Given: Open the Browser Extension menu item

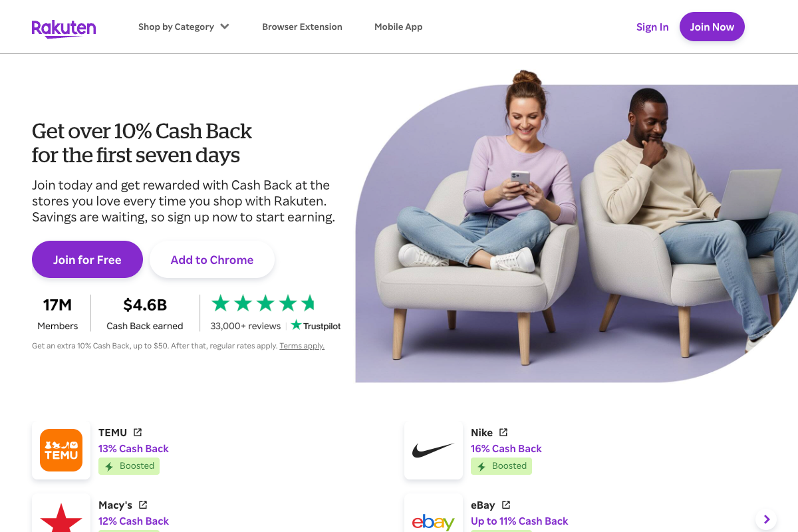Looking at the screenshot, I should pos(302,27).
